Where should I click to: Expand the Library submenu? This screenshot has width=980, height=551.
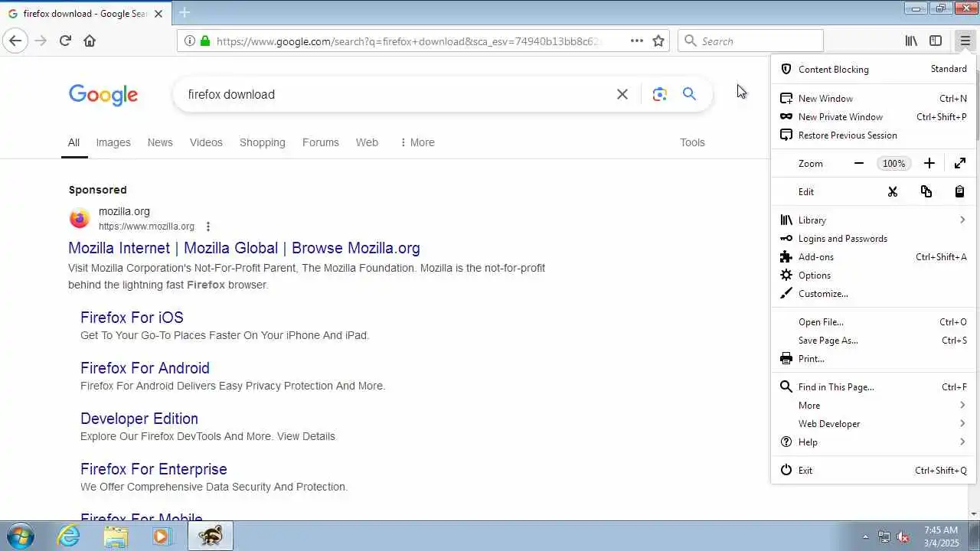tap(874, 220)
